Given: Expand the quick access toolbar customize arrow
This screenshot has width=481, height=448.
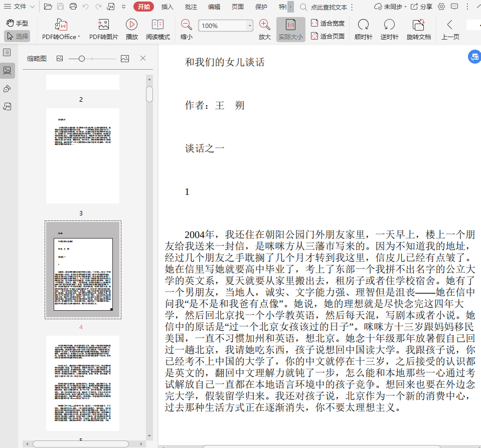Looking at the screenshot, I should [x=124, y=7].
